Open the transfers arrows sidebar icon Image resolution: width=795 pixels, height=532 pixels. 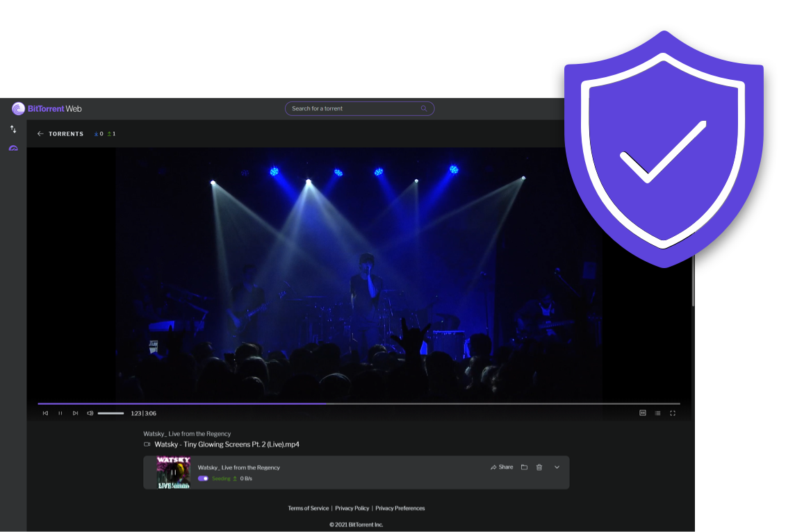[x=13, y=129]
